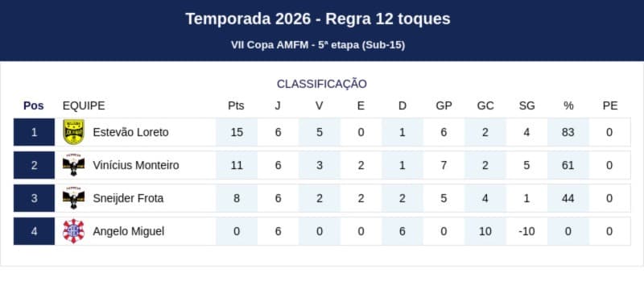Screen dimensions: 644x294
Task: Click Angelo Miguel's red and blue crest
Action: coord(73,231)
